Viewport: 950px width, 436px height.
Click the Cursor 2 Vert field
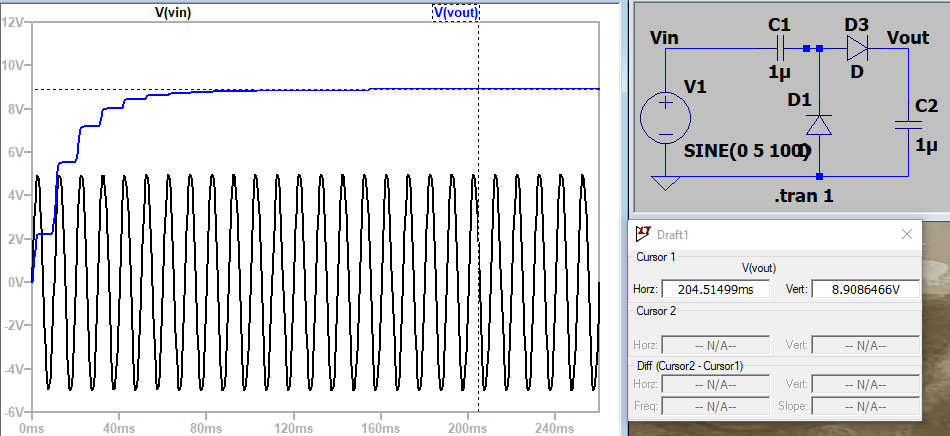point(864,345)
